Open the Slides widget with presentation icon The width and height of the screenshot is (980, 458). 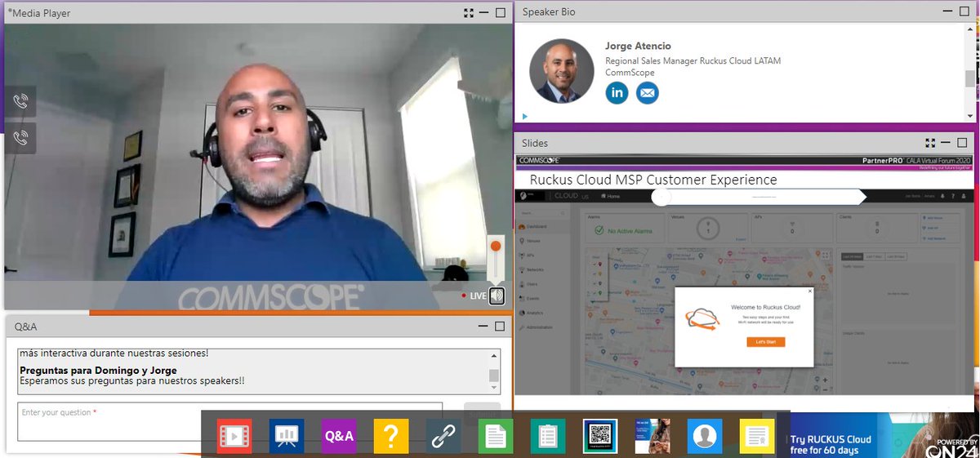(287, 437)
